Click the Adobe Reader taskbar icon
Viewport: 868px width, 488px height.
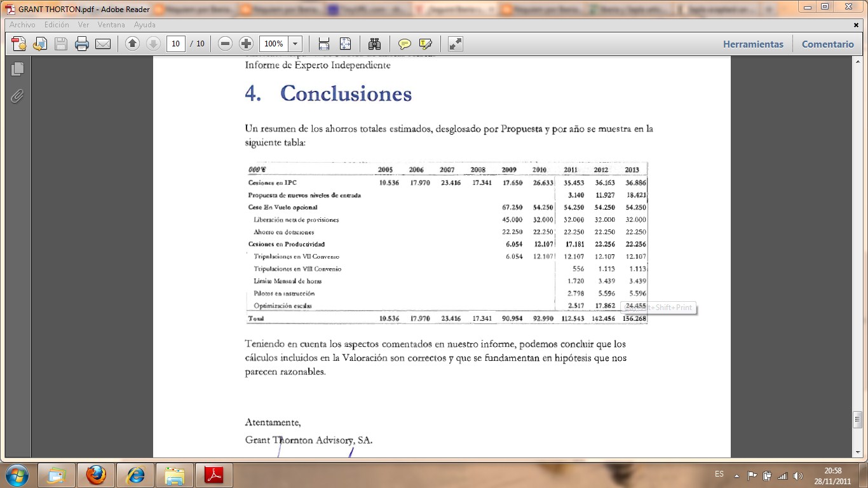[214, 475]
